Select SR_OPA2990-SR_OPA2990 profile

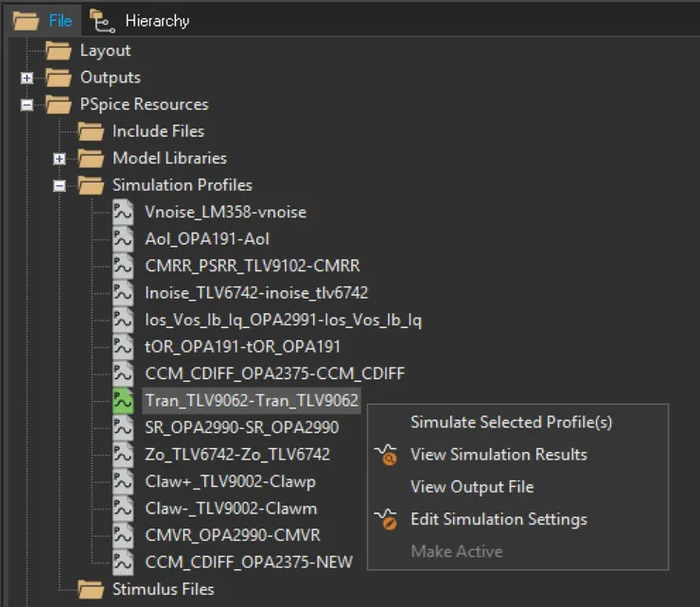click(x=241, y=427)
